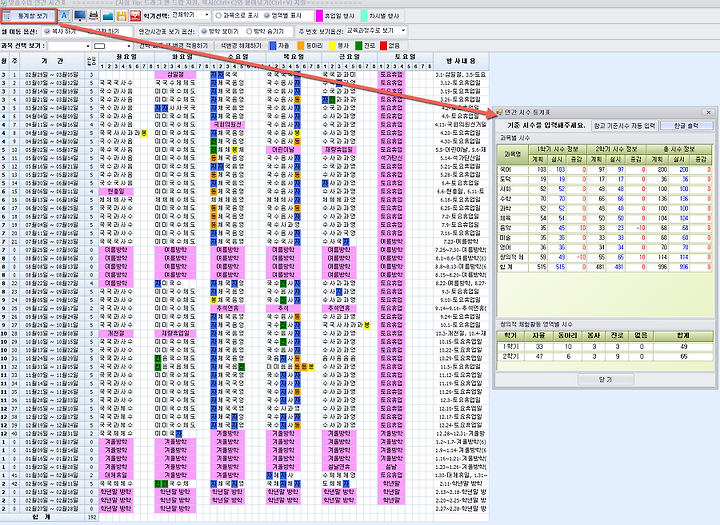Open the color box dropdown next to subject selector
The width and height of the screenshot is (720, 525).
pyautogui.click(x=112, y=46)
